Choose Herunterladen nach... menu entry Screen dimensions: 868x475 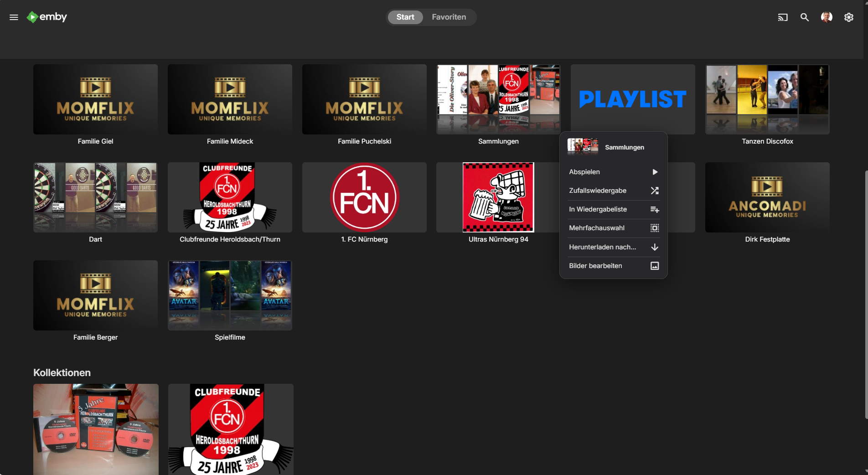click(x=614, y=247)
